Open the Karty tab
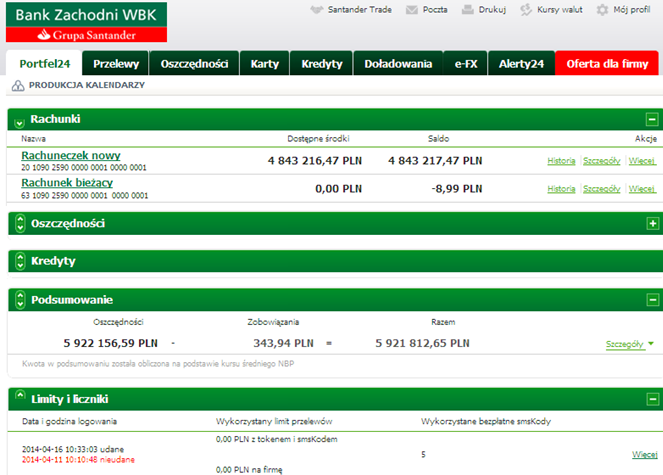Screen dimensions: 663x475 point(264,63)
